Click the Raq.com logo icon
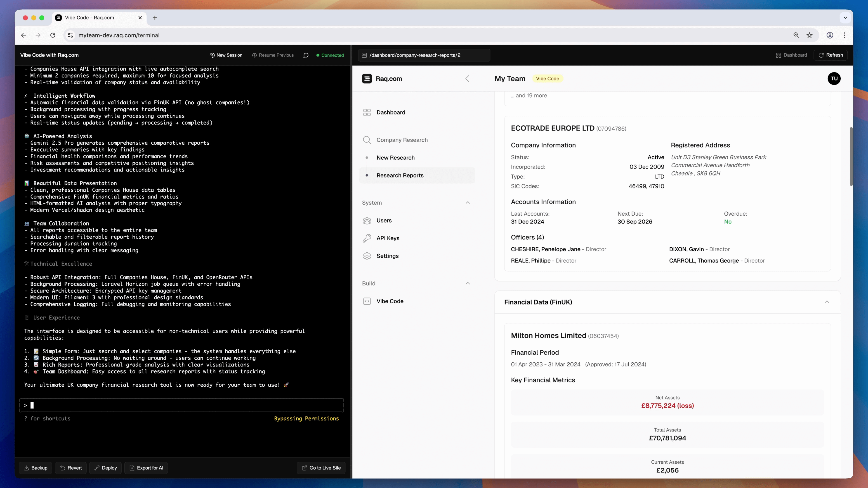868x488 pixels. (x=367, y=78)
